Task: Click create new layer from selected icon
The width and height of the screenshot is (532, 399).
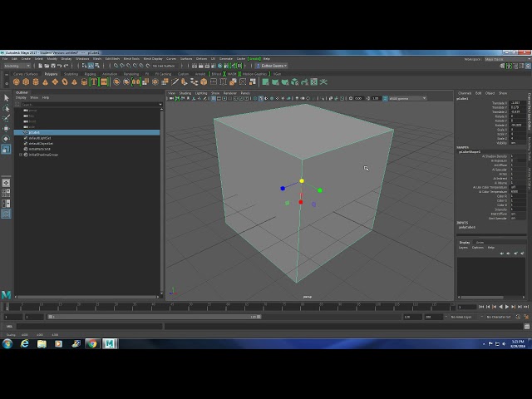Action: pos(523,253)
